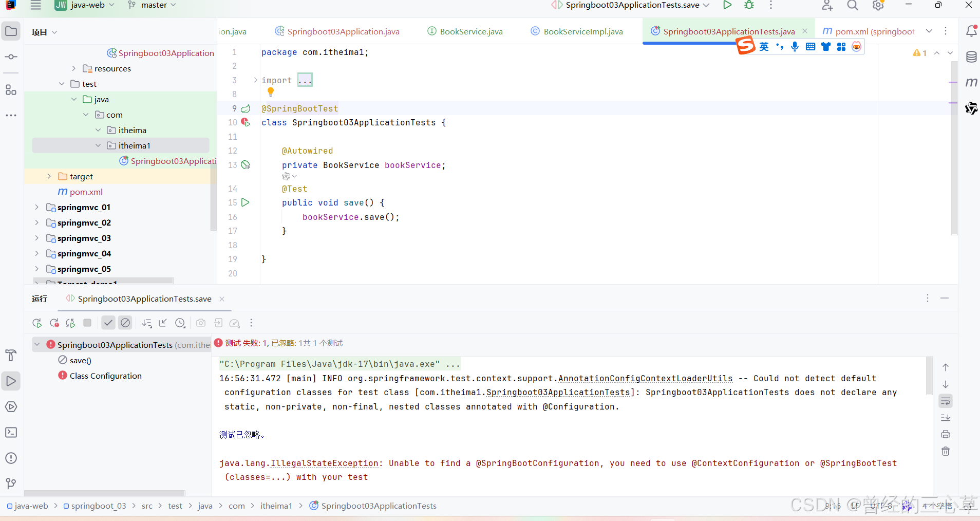This screenshot has width=980, height=521.
Task: Toggle Sogou punctuation mode
Action: tap(780, 47)
